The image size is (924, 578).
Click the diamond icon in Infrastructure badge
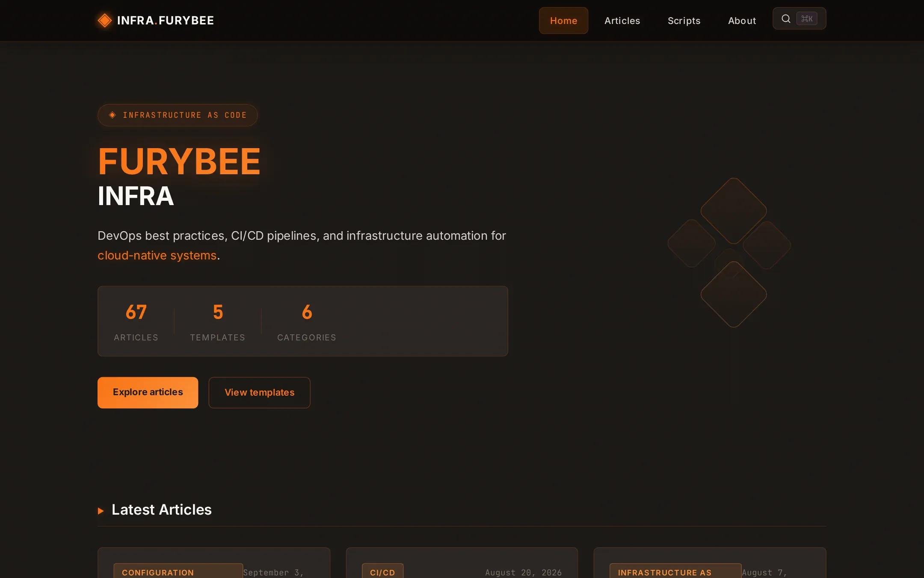tap(113, 115)
